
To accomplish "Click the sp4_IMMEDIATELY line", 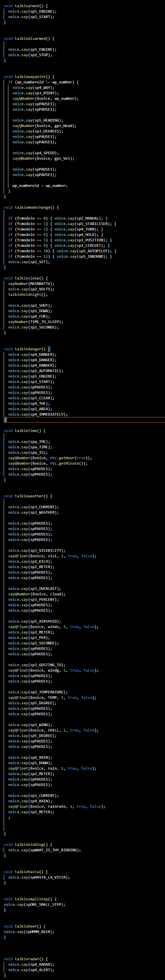I will coord(38,414).
